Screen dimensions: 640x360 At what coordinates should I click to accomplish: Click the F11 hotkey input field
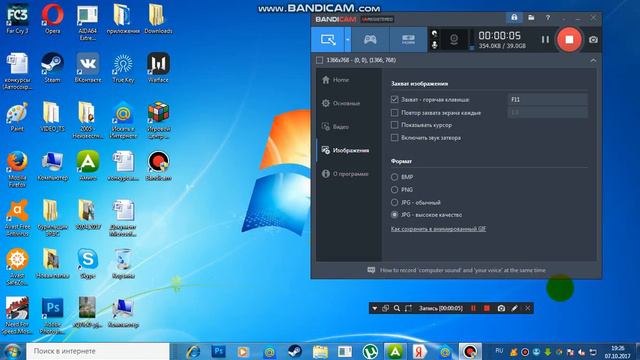(548, 99)
